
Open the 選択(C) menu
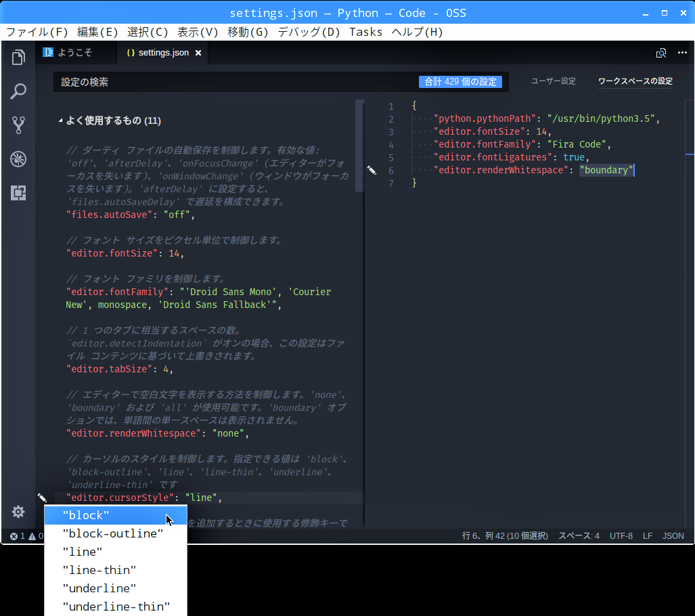point(148,32)
